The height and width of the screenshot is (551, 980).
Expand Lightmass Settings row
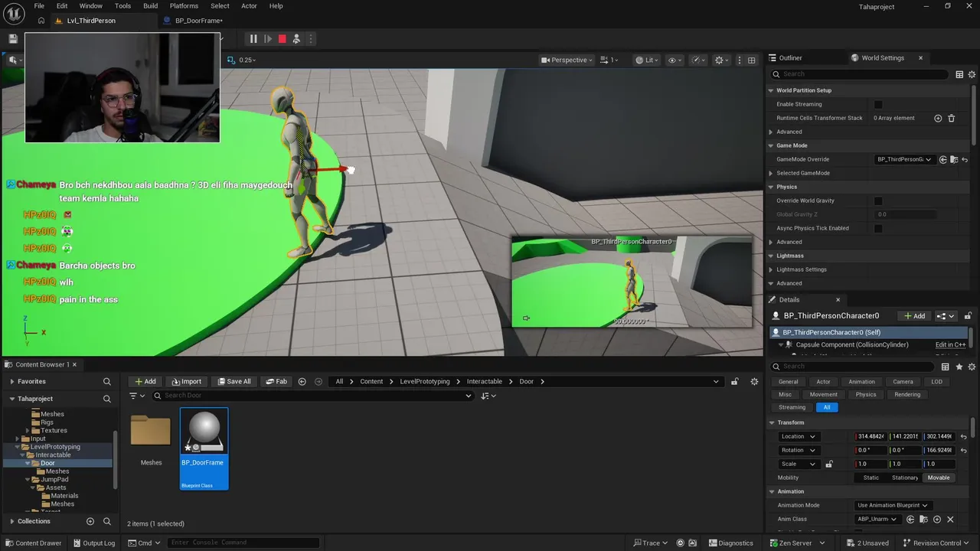point(771,269)
